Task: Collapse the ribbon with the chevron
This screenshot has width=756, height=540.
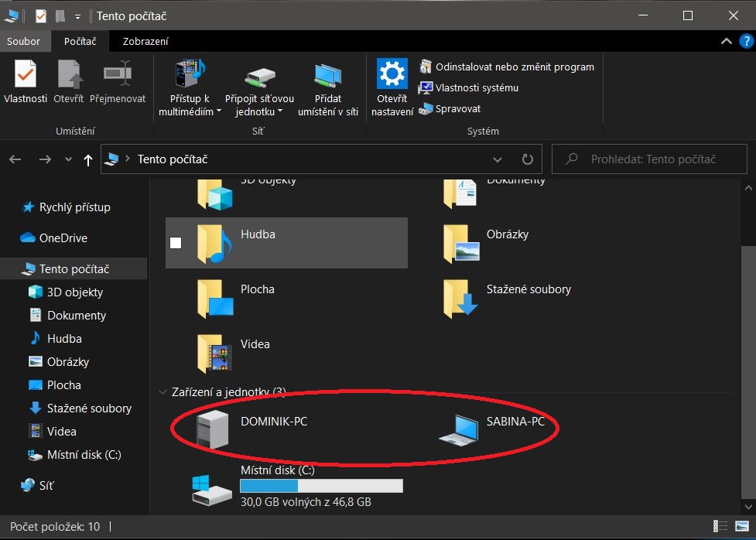Action: coord(726,42)
